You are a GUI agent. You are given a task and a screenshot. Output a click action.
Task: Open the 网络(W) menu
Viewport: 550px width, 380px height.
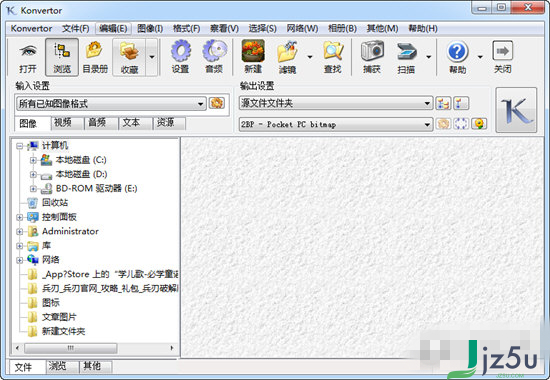[x=302, y=28]
